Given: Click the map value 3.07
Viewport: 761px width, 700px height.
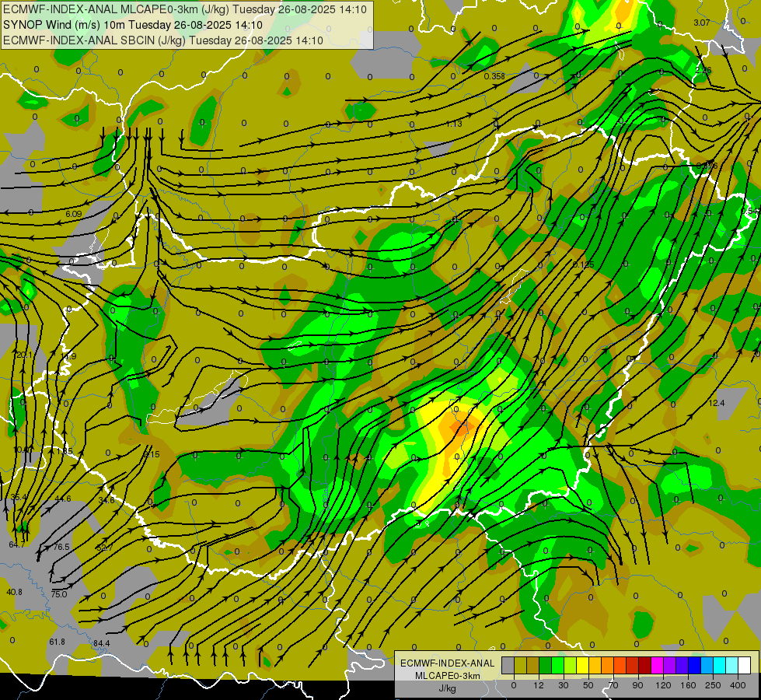Looking at the screenshot, I should point(701,23).
